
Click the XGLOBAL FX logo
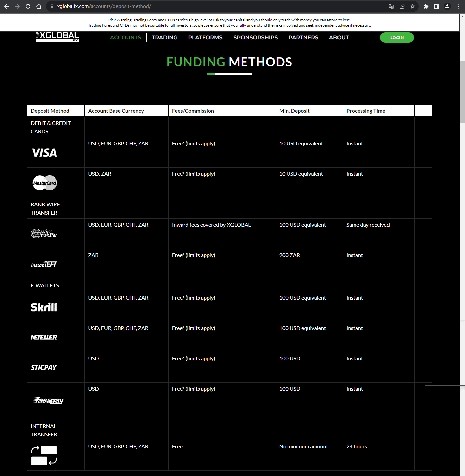[x=57, y=37]
